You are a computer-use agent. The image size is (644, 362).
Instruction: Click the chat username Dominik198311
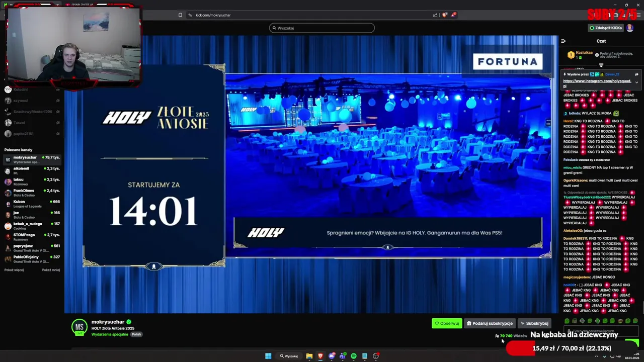pyautogui.click(x=575, y=238)
